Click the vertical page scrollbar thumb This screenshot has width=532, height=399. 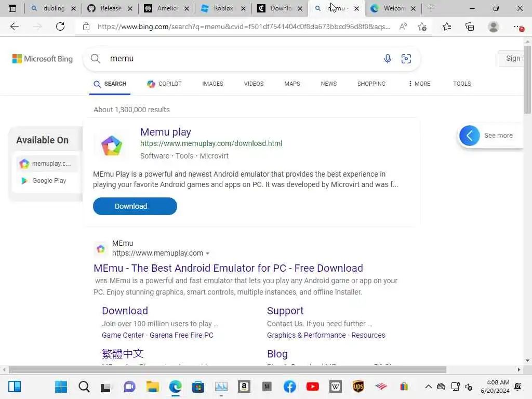(x=527, y=79)
